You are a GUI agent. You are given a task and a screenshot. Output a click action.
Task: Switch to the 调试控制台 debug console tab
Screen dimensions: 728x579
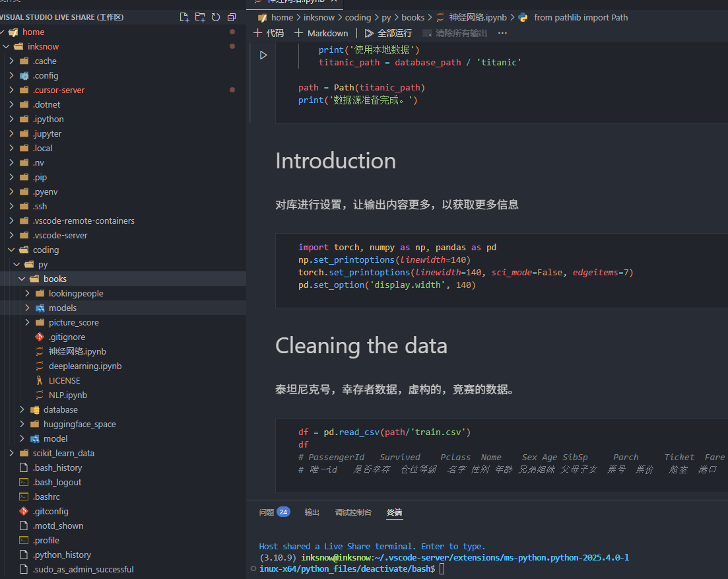point(353,512)
